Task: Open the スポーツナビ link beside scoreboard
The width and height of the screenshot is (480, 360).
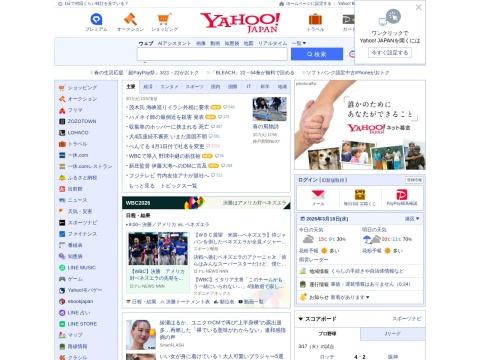Action: pyautogui.click(x=407, y=319)
